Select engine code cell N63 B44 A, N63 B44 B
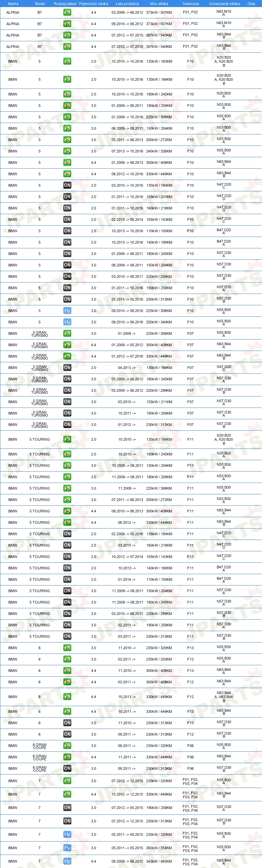 pyautogui.click(x=224, y=697)
